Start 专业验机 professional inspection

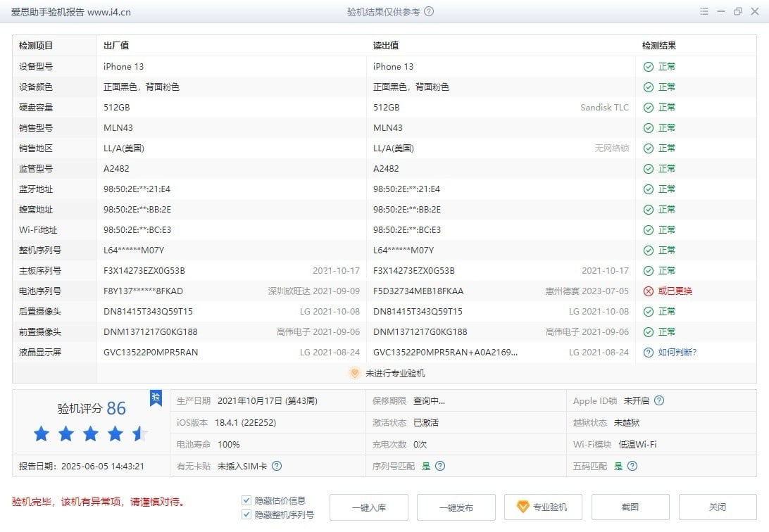click(x=544, y=507)
